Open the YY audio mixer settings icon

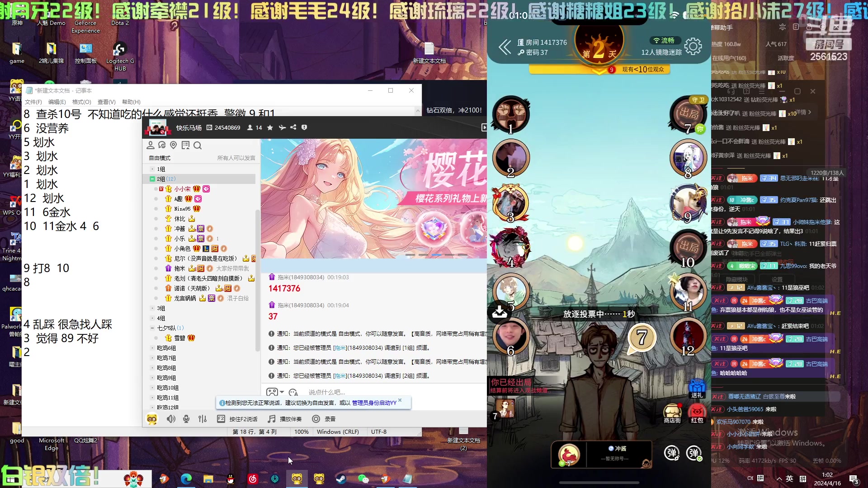203,419
